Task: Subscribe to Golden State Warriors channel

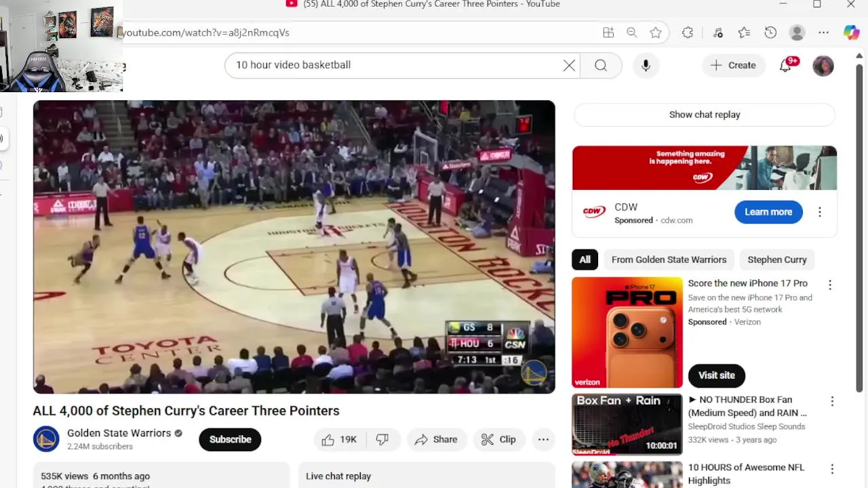Action: pyautogui.click(x=230, y=439)
